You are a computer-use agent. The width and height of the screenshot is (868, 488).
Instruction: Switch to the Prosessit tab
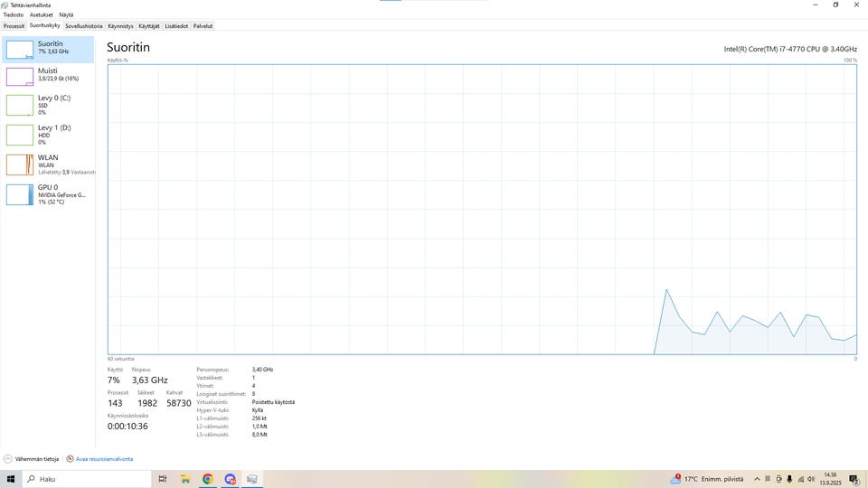tap(14, 26)
